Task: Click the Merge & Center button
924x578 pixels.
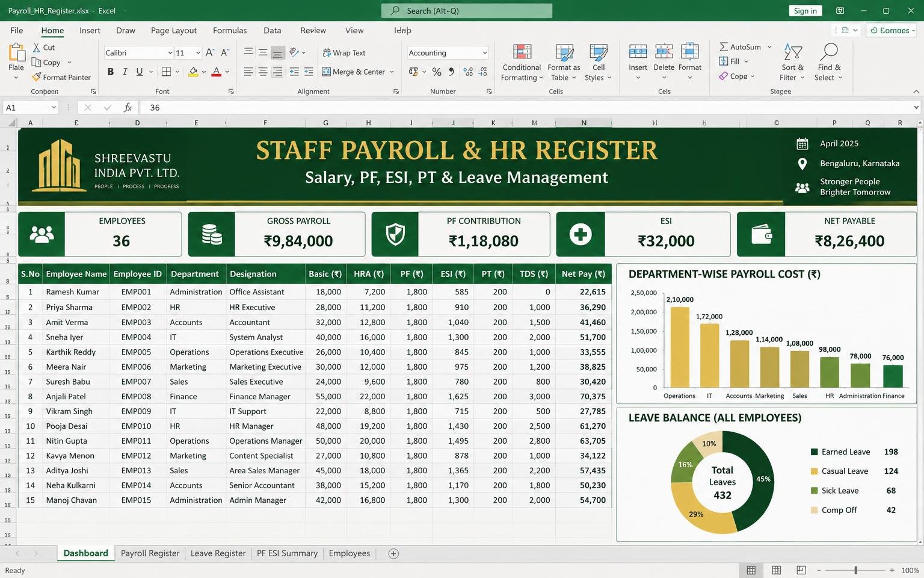Action: [354, 72]
